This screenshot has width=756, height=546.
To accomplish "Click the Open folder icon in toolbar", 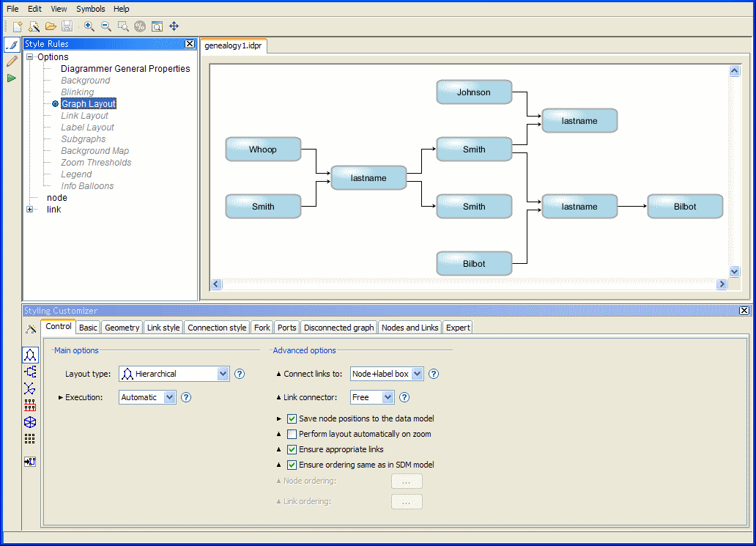I will pos(51,26).
